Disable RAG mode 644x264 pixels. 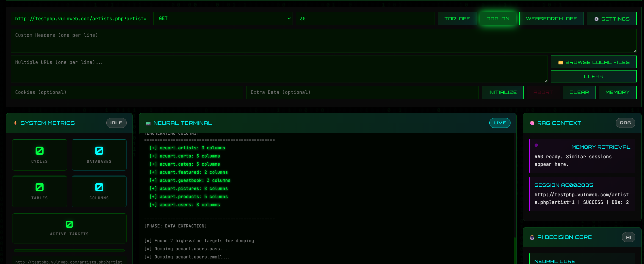point(498,19)
